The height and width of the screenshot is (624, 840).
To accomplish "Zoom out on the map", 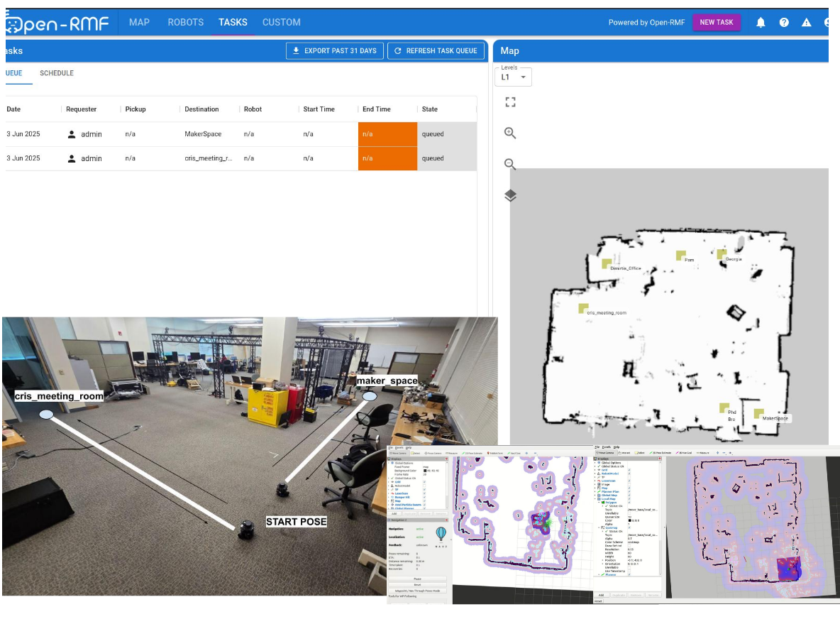I will point(510,165).
